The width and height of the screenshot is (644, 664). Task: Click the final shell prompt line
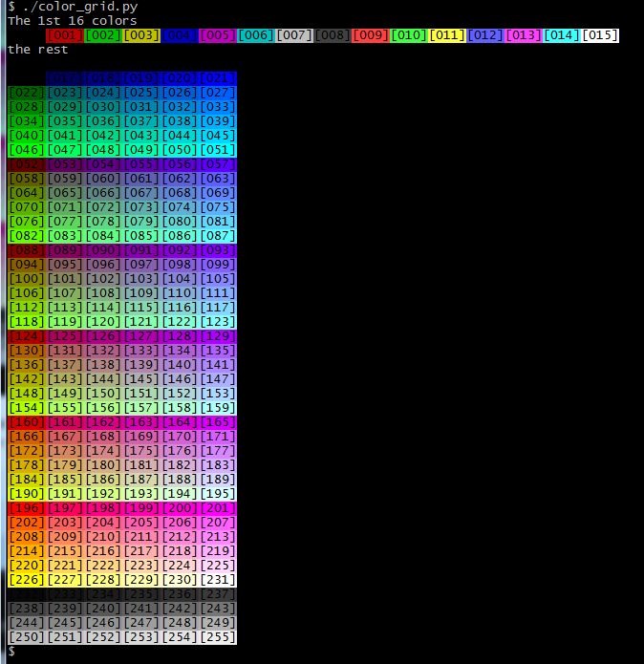coord(11,652)
